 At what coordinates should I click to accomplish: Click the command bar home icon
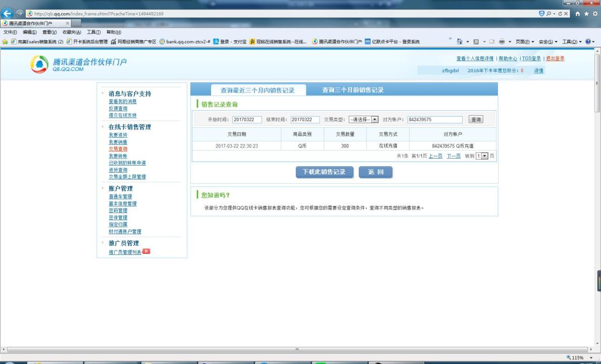click(460, 41)
